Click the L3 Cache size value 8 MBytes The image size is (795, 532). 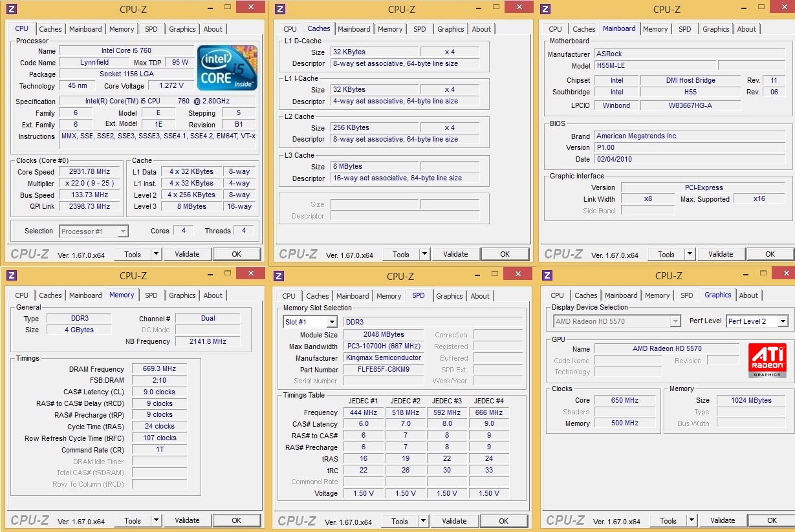click(375, 167)
